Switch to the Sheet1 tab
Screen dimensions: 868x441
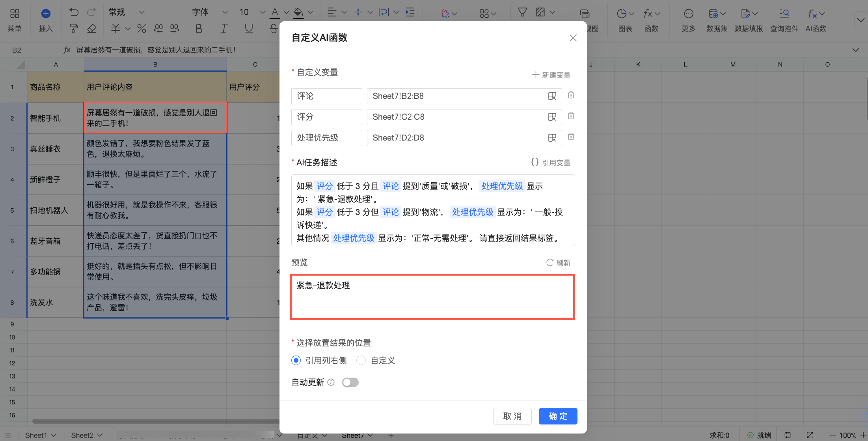point(36,435)
